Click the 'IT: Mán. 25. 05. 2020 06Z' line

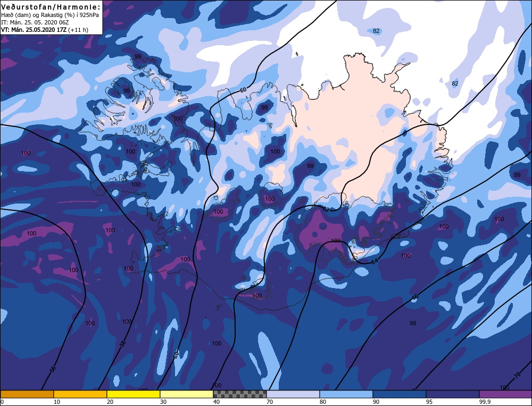(x=35, y=22)
